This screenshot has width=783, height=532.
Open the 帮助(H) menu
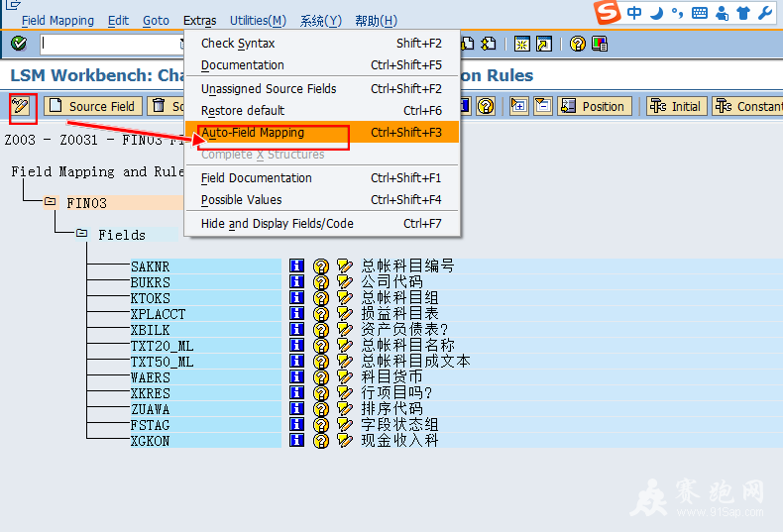[x=376, y=21]
